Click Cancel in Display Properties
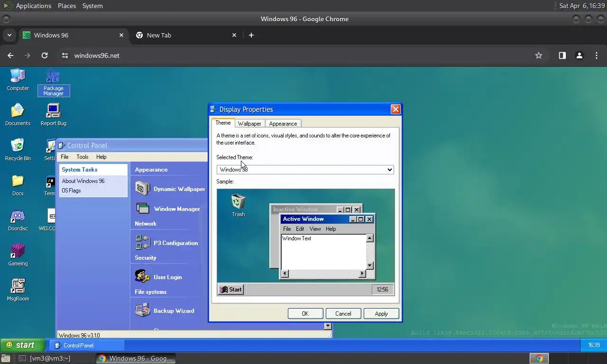Image resolution: width=607 pixels, height=364 pixels. point(343,314)
